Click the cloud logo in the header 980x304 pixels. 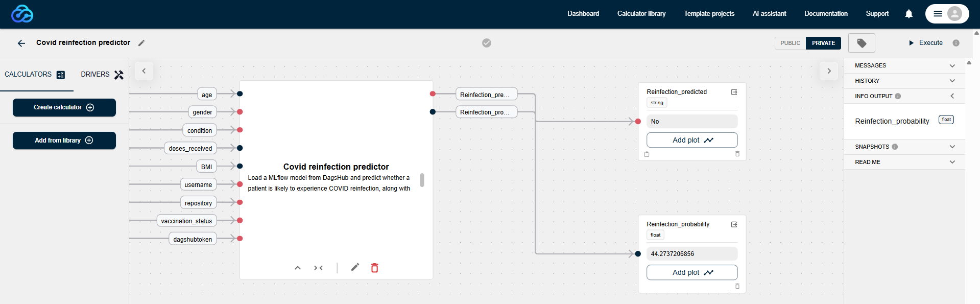point(22,14)
